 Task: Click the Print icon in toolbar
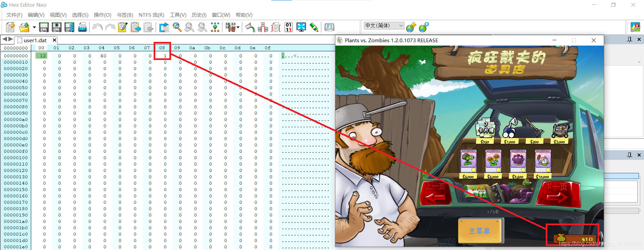(x=83, y=27)
